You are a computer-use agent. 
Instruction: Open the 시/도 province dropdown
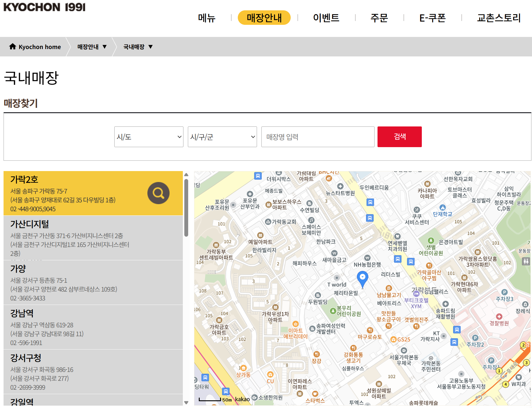click(149, 137)
